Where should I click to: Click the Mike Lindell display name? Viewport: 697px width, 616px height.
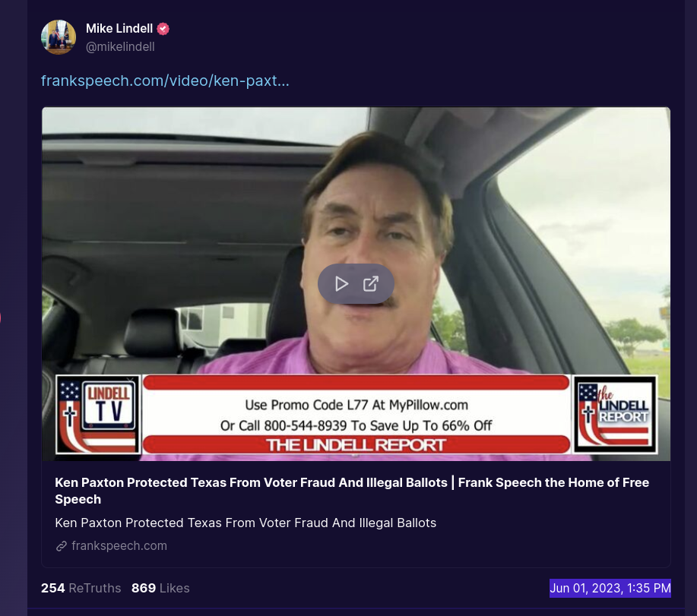point(119,28)
